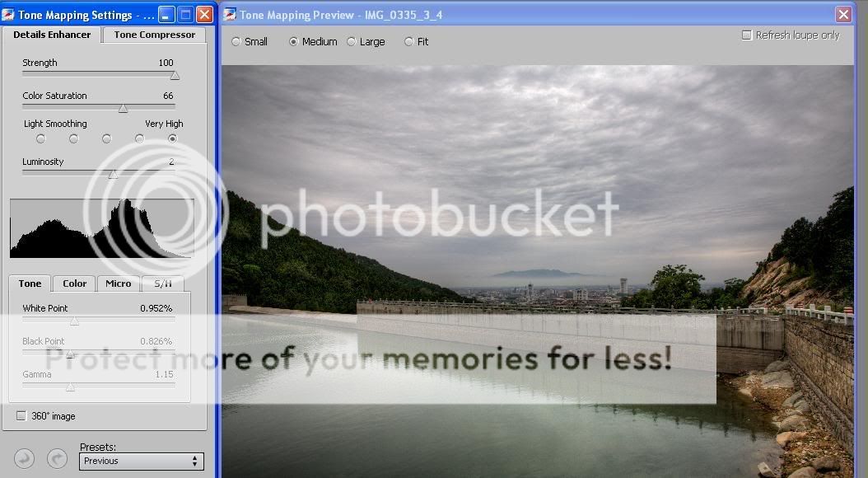Open the Color sub-tab

[74, 283]
